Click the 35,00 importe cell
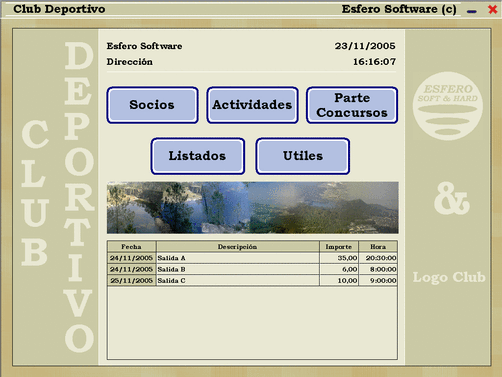This screenshot has width=502, height=377. pos(339,258)
